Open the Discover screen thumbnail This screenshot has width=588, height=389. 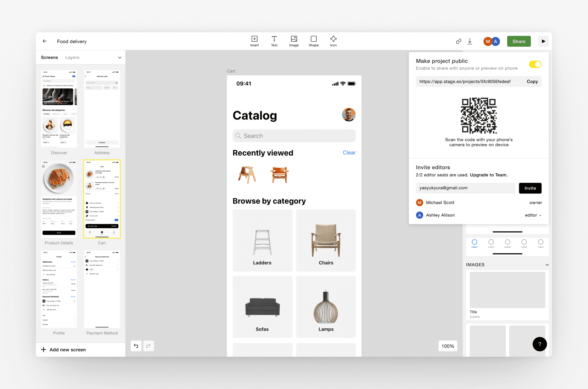coord(59,108)
